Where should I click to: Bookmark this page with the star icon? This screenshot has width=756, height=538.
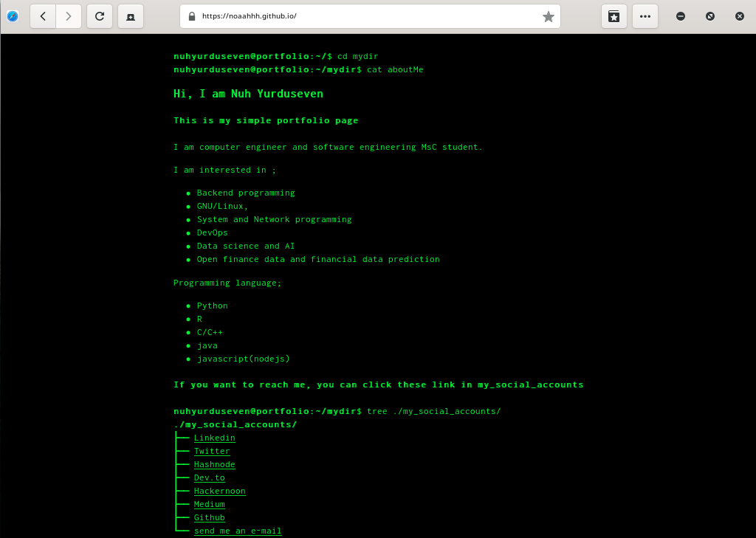point(548,16)
